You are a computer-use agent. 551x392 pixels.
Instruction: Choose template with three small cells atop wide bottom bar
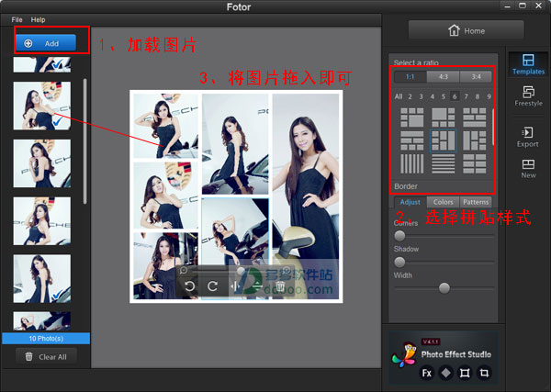click(474, 118)
